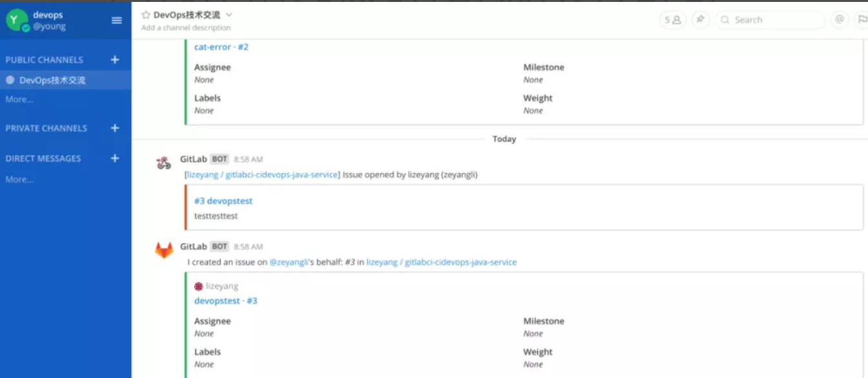The image size is (868, 378).
Task: Open pinned posts icon
Action: [701, 20]
